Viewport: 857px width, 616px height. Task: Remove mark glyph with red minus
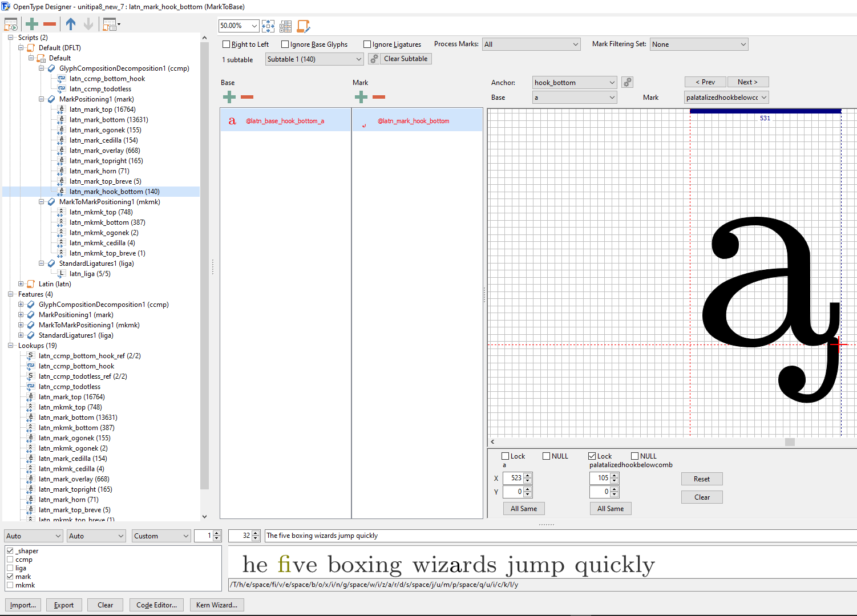tap(379, 97)
